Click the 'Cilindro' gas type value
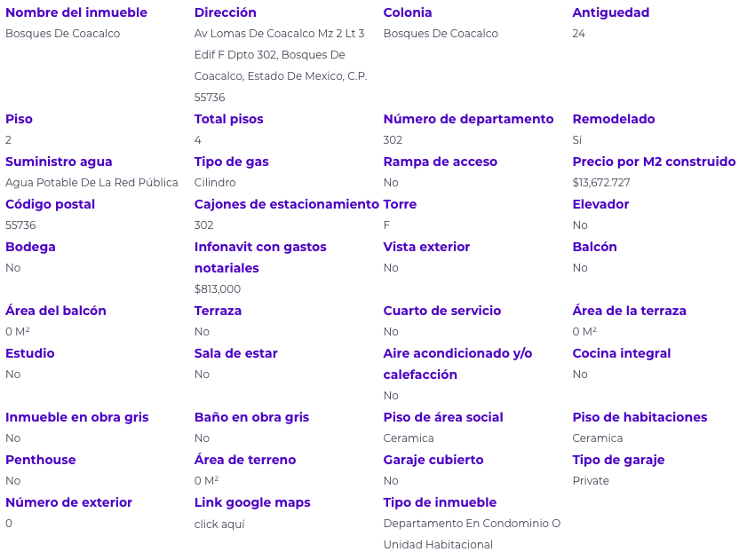Image resolution: width=747 pixels, height=560 pixels. 215,183
